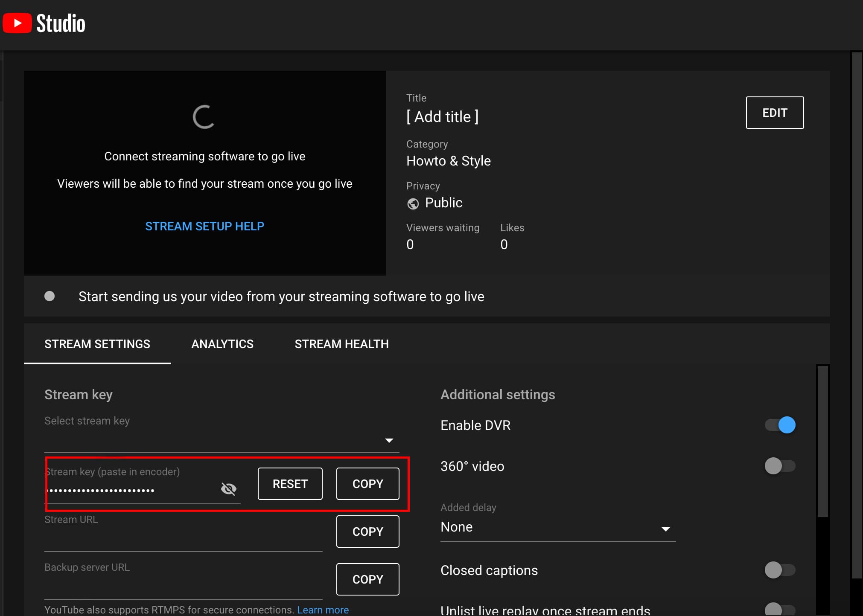The width and height of the screenshot is (863, 616).
Task: Click the stream status indicator dot
Action: 50,296
